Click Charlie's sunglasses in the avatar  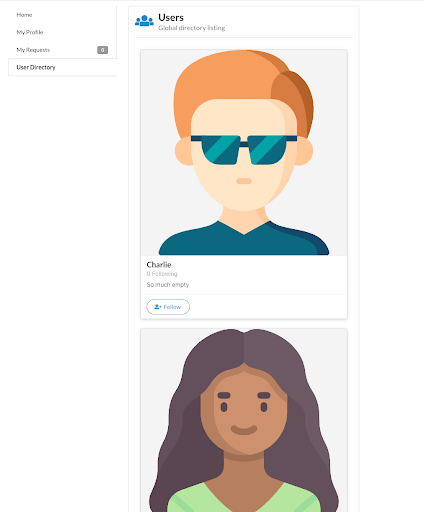(x=244, y=149)
